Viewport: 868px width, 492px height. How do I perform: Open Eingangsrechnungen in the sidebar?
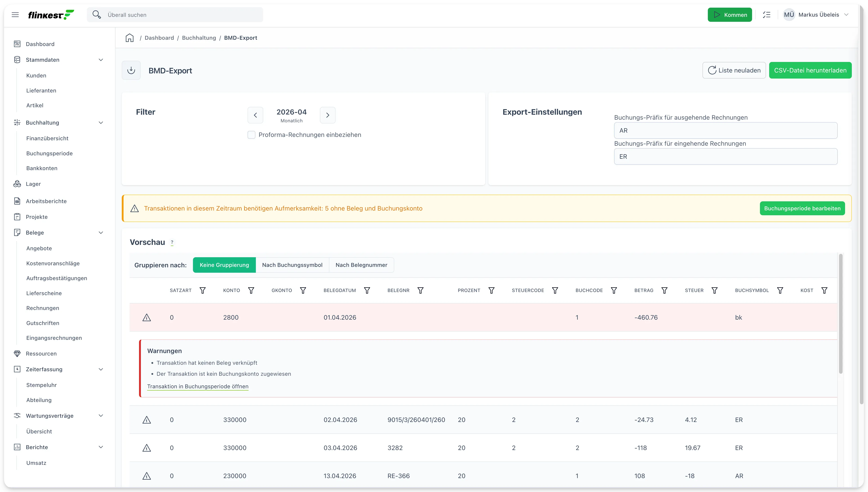click(x=54, y=338)
